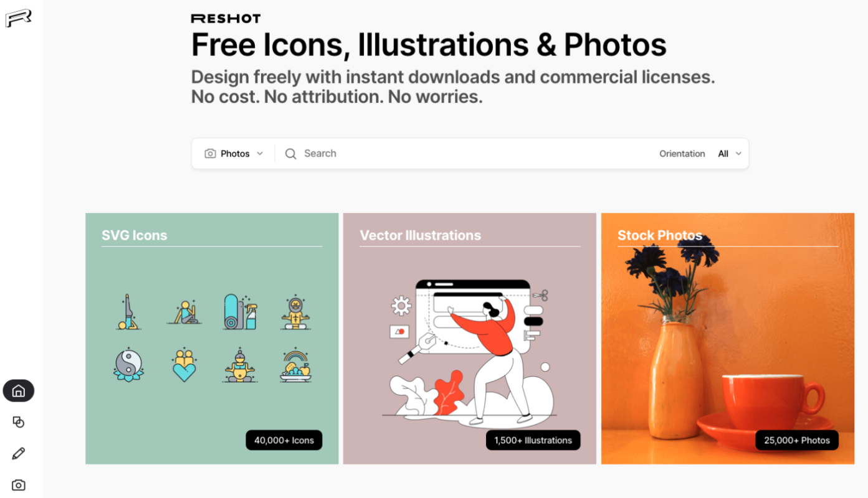
Task: Open the SVG Icons heading link
Action: click(135, 235)
